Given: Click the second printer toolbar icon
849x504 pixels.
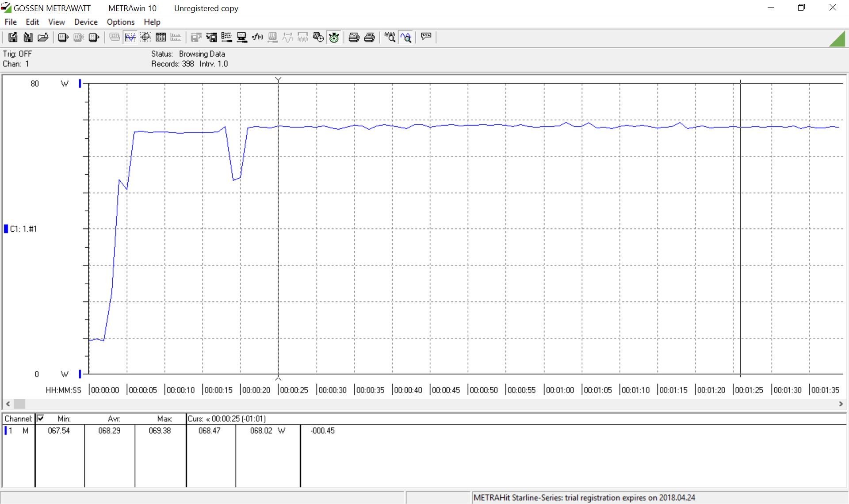Looking at the screenshot, I should click(x=369, y=38).
